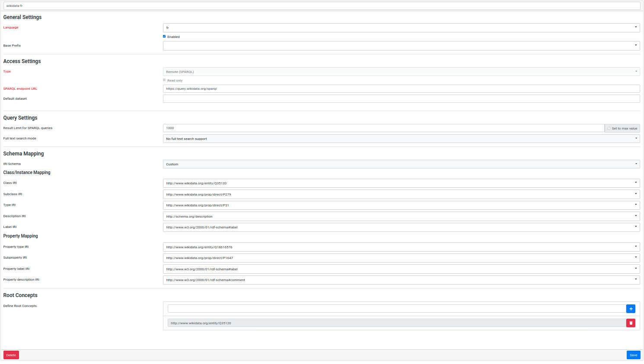The width and height of the screenshot is (644, 364).
Task: Expand the IRI Schema dropdown
Action: point(635,164)
